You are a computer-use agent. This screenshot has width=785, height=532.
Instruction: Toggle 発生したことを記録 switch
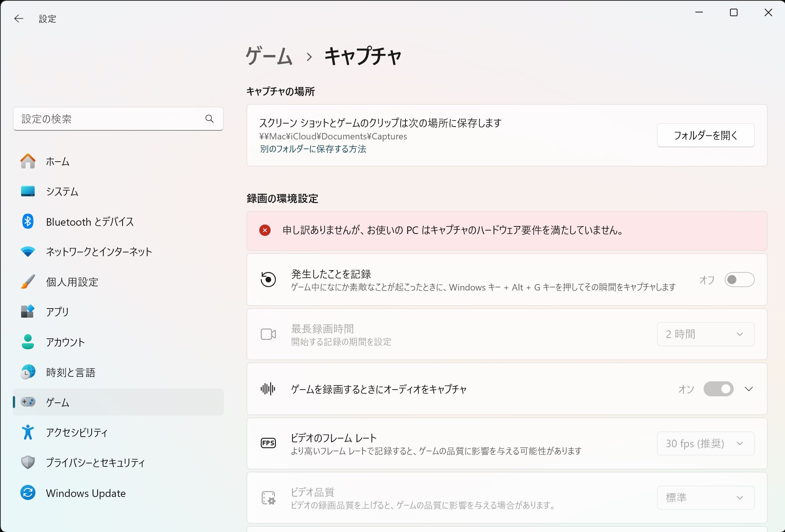click(739, 280)
